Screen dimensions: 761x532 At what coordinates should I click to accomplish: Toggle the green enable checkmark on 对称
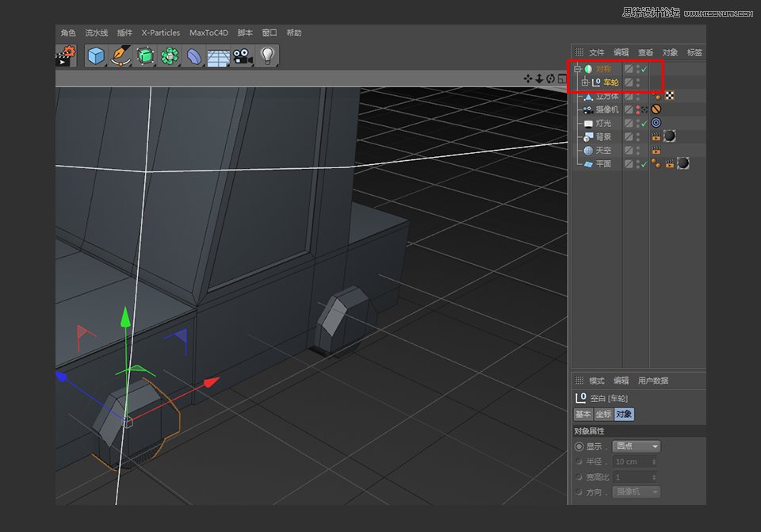click(x=645, y=69)
